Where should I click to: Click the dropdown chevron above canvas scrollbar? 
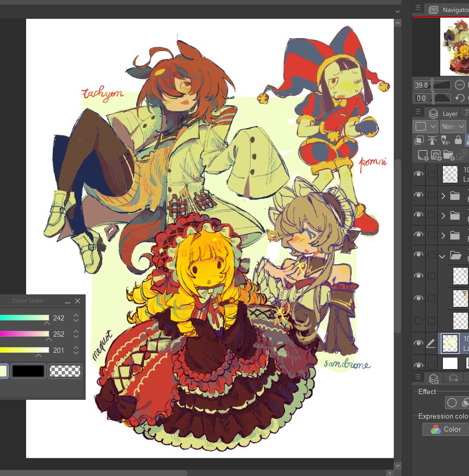[397, 11]
